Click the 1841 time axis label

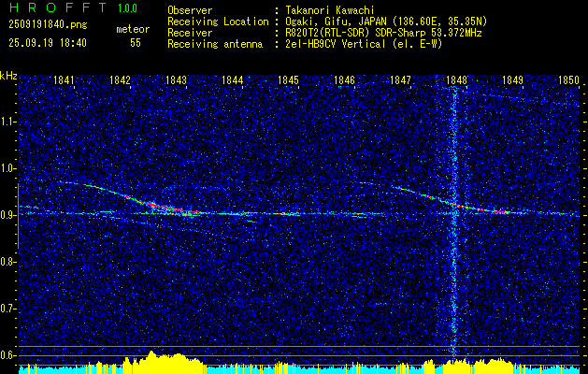click(x=64, y=80)
